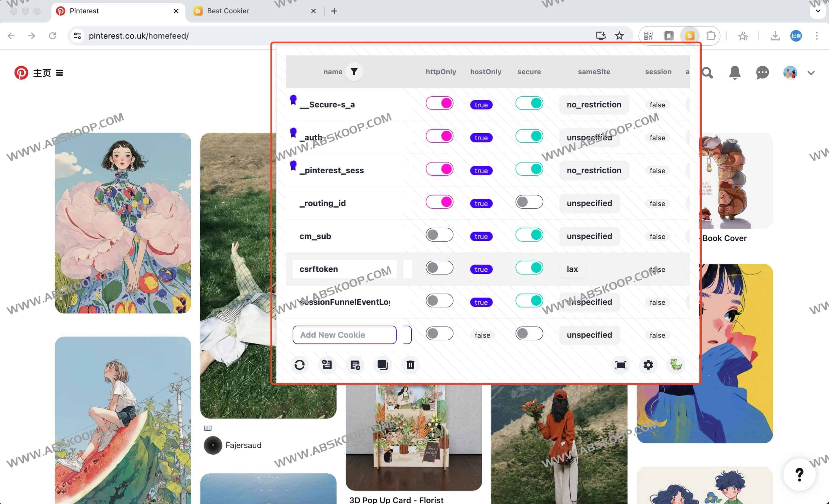
Task: Open the Fajersaud profile link
Action: click(x=243, y=445)
